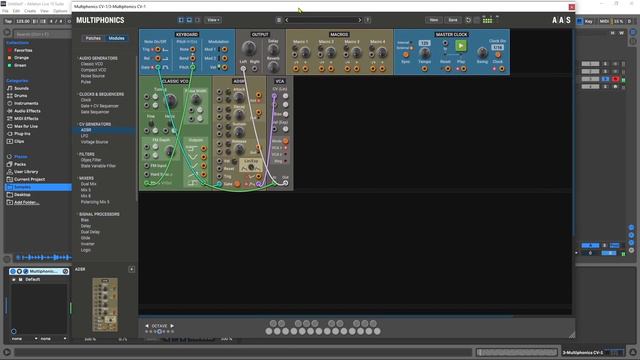The image size is (640, 360).
Task: Click the Keyboard Vel output jack
Action: tap(224, 67)
